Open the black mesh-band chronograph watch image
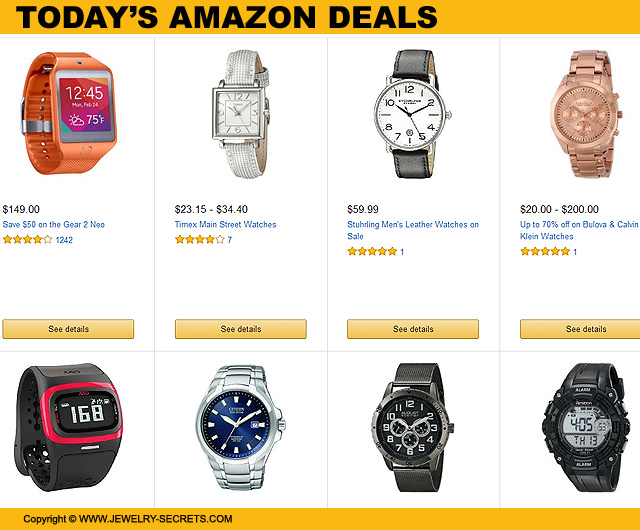640x530 pixels. point(413,427)
